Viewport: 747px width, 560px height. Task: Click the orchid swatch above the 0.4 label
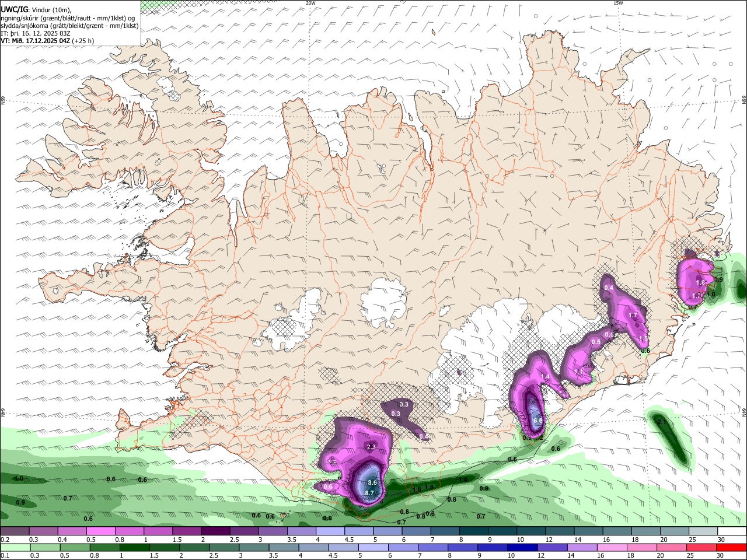point(72,531)
